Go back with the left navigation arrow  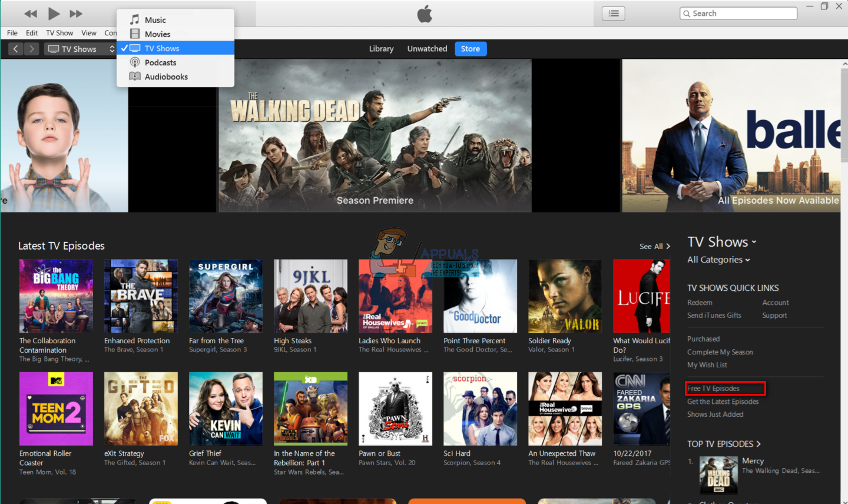click(x=16, y=49)
